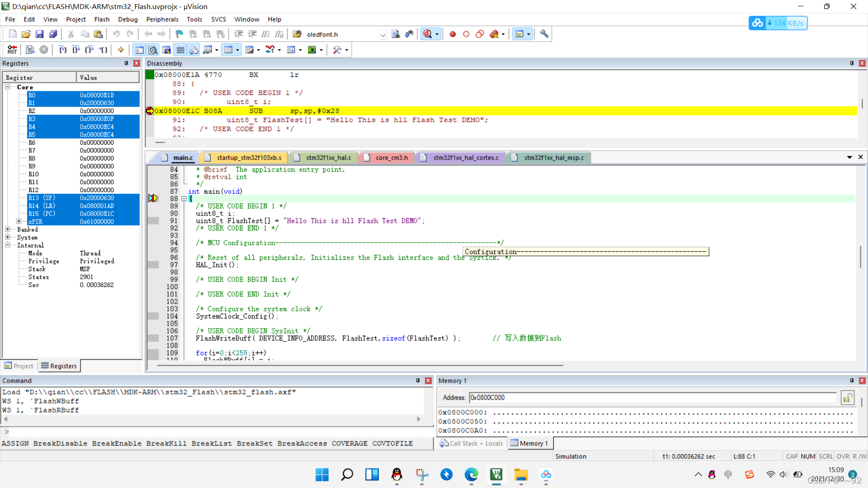The height and width of the screenshot is (488, 868).
Task: Click the Enable/Disable breakpoint hollow circle icon
Action: 466,34
